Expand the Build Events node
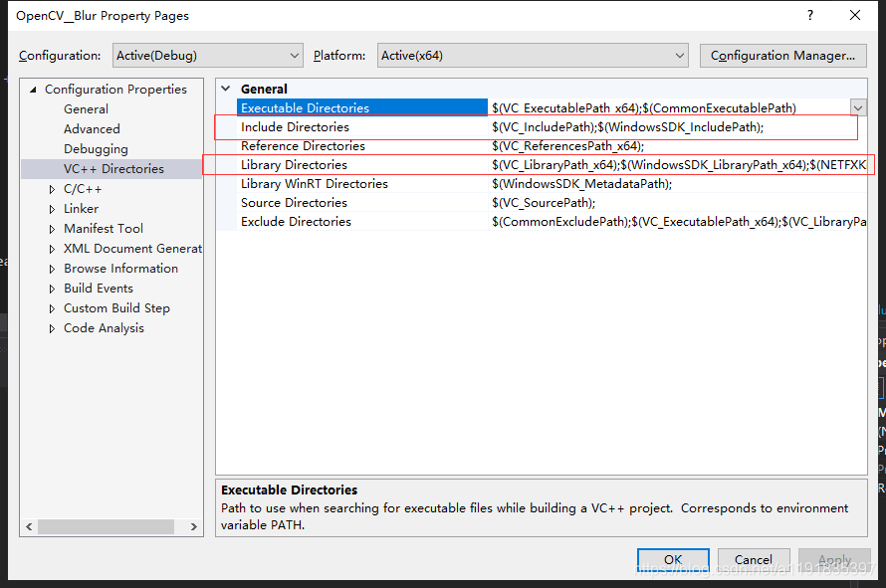 [52, 289]
